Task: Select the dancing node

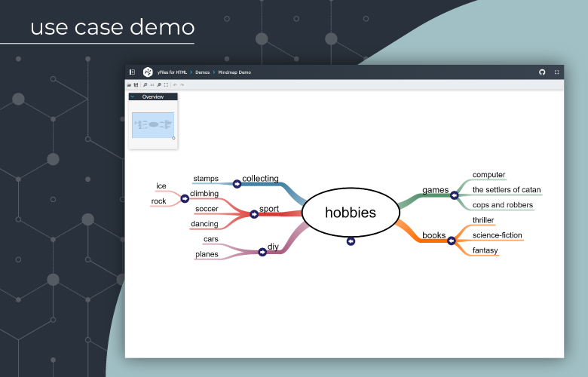Action: pos(204,224)
